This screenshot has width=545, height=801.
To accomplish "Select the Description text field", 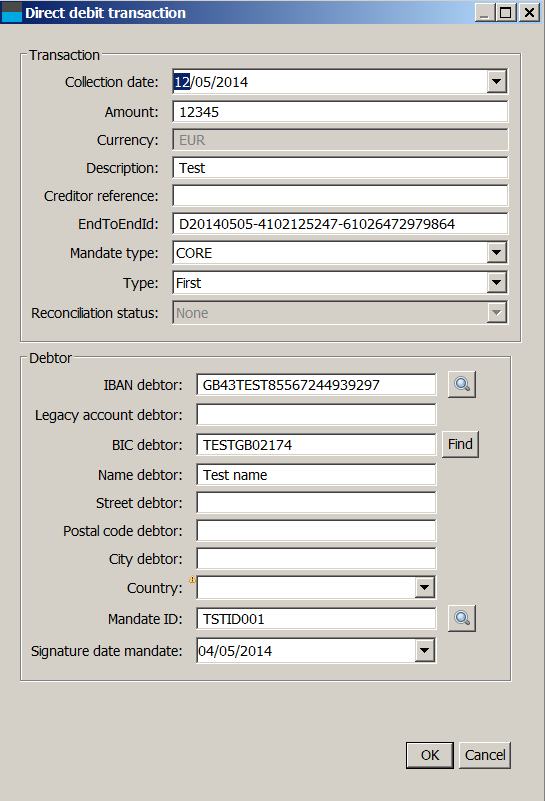I will tap(340, 168).
